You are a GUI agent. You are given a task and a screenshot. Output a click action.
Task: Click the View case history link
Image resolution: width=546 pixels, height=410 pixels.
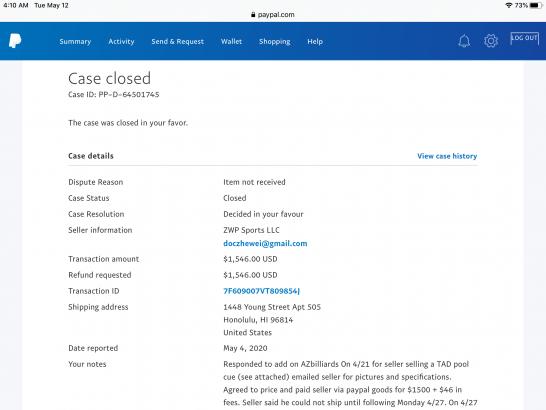(447, 156)
